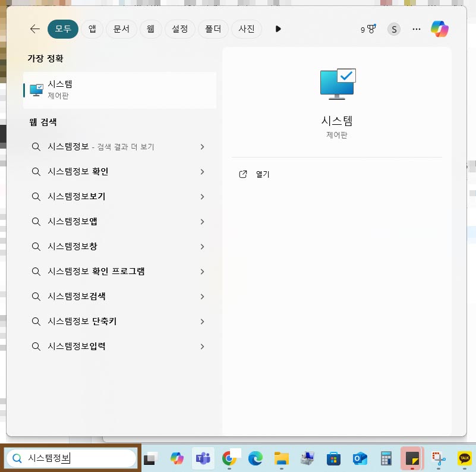This screenshot has width=476, height=472.
Task: Open Copilot from the search panel header
Action: (440, 29)
